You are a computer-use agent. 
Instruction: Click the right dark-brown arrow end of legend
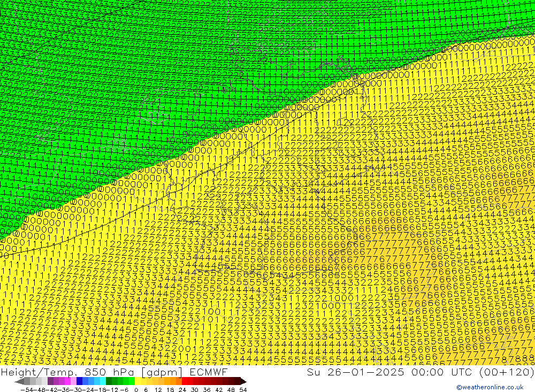(x=243, y=381)
